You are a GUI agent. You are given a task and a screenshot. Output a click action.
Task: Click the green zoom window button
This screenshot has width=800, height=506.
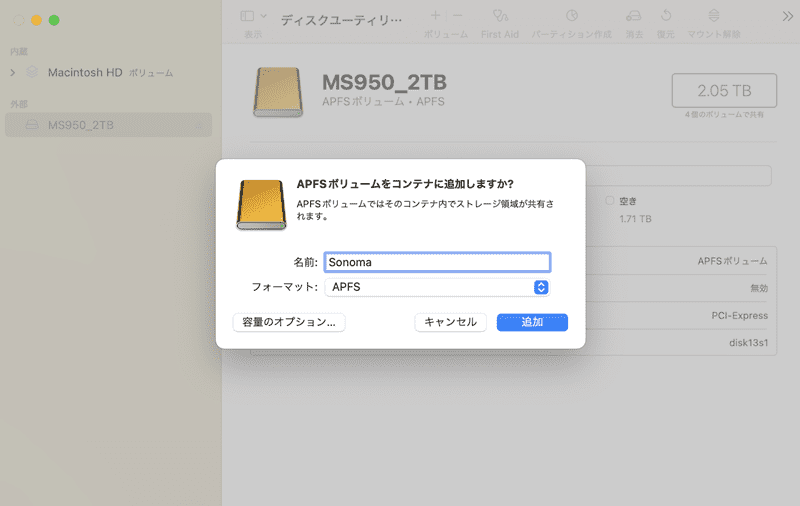tap(54, 20)
